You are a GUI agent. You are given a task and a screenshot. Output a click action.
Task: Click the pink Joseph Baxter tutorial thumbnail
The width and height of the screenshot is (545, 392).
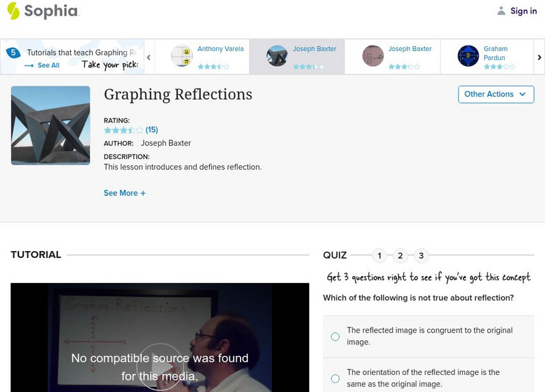tap(373, 56)
